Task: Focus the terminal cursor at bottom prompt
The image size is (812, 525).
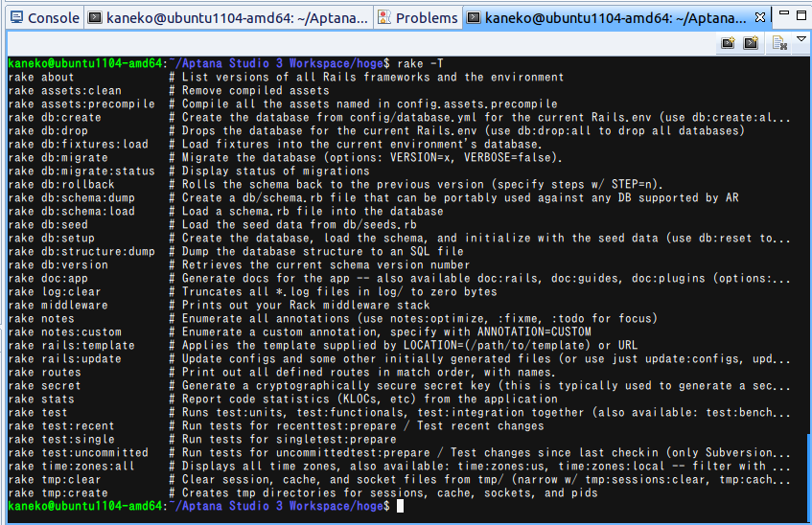Action: (x=400, y=506)
